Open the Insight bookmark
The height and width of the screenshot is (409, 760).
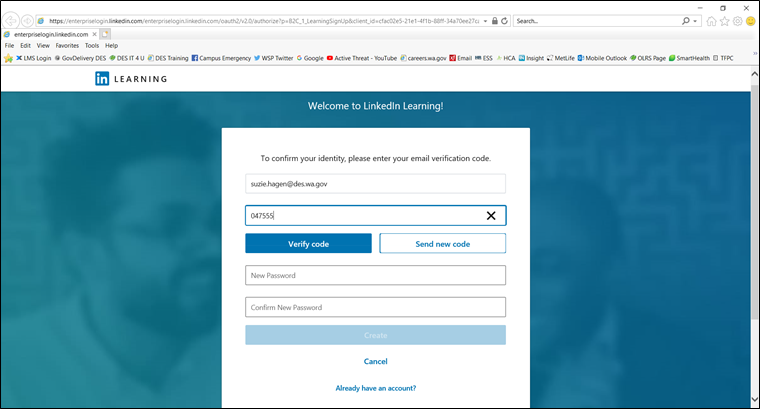(x=531, y=58)
